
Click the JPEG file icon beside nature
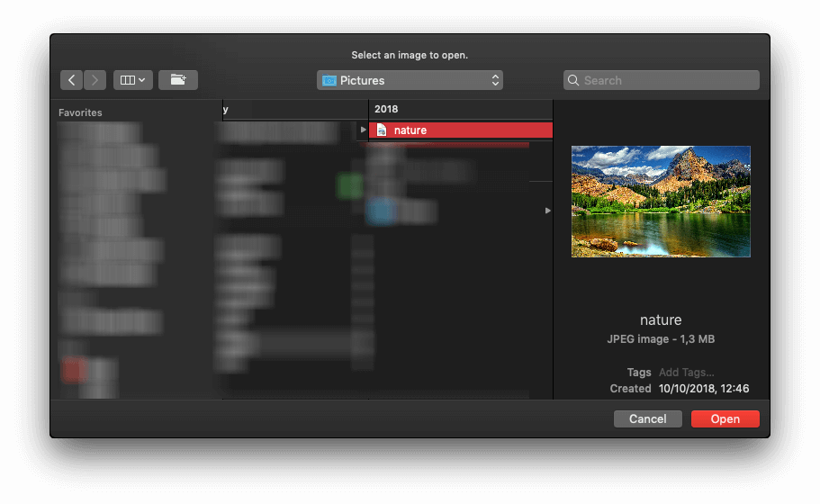tap(382, 130)
